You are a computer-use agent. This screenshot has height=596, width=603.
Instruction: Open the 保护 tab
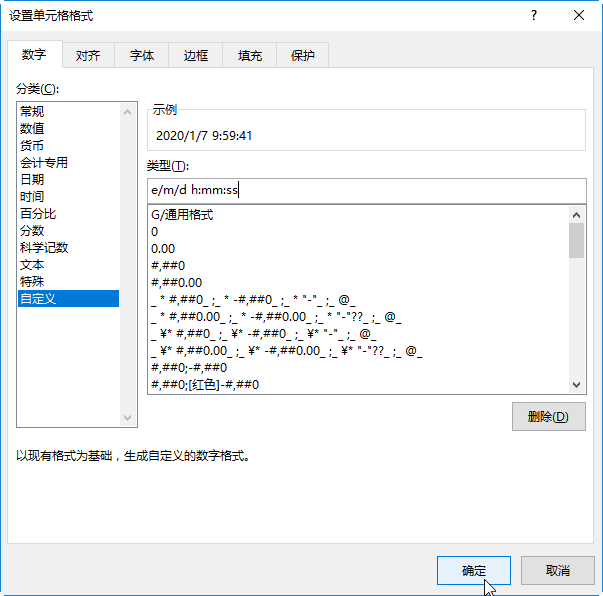coord(303,55)
